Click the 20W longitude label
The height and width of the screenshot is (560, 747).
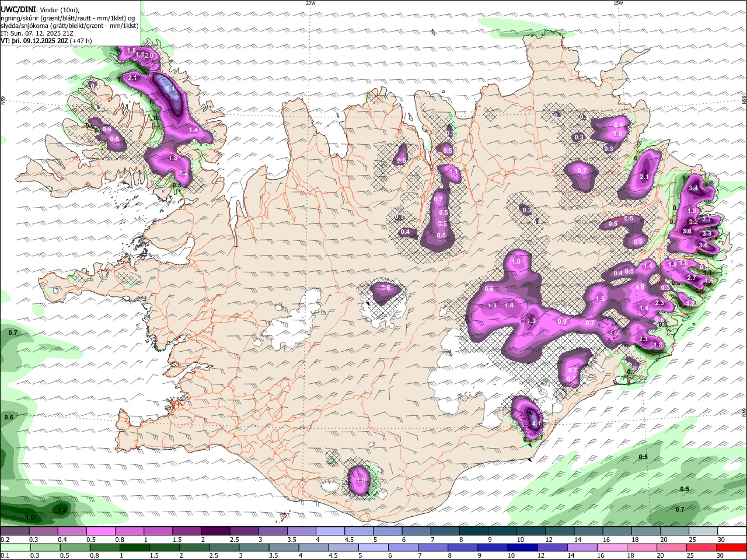click(310, 3)
